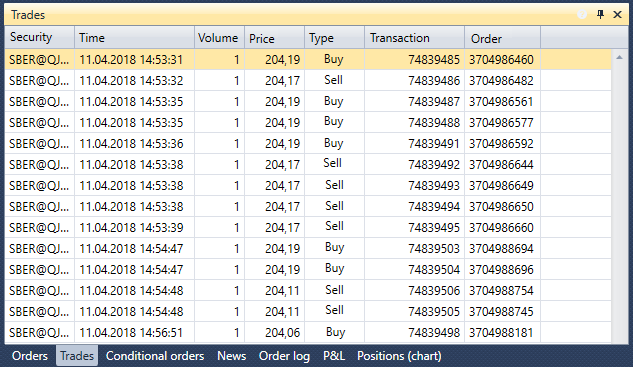The height and width of the screenshot is (367, 633).
Task: Select the trade at 11.04.2018 14:53:32
Action: [x=308, y=80]
